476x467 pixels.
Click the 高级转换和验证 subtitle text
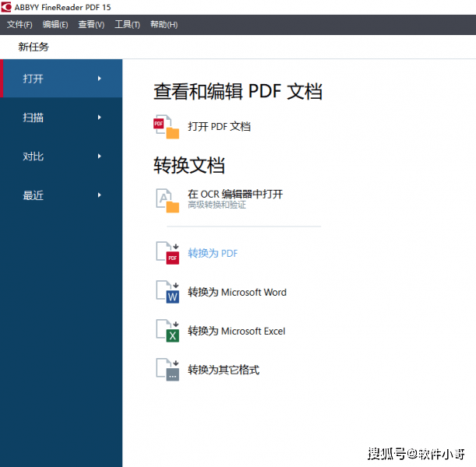[217, 205]
